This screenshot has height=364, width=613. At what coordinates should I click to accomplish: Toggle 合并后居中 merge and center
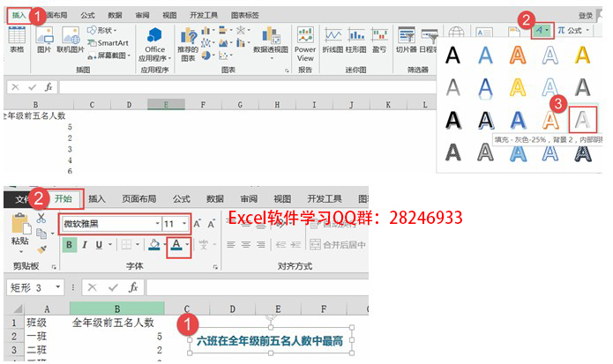pos(338,244)
